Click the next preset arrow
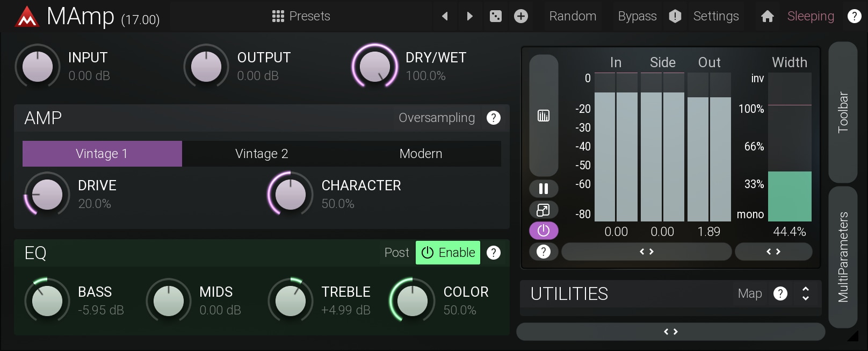 pos(469,16)
